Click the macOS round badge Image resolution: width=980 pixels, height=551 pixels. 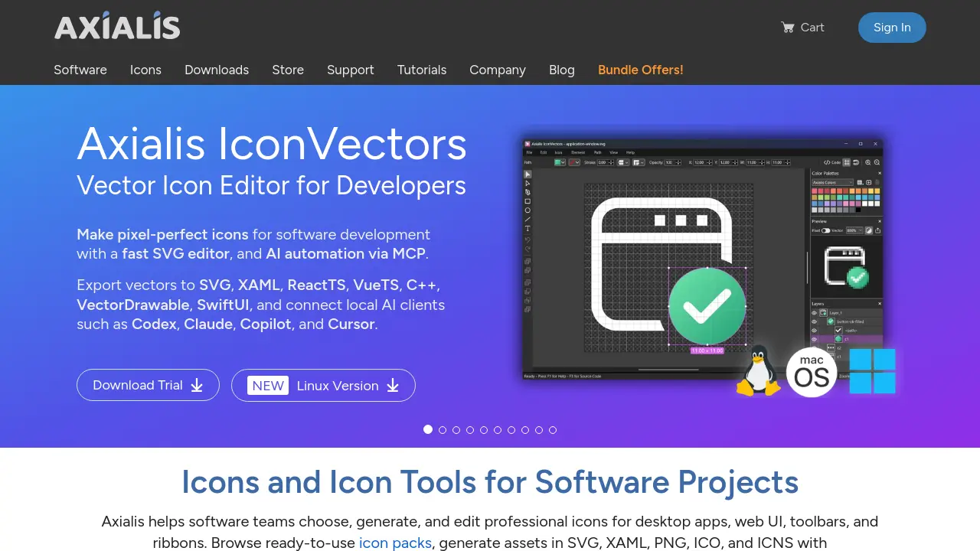pos(812,372)
